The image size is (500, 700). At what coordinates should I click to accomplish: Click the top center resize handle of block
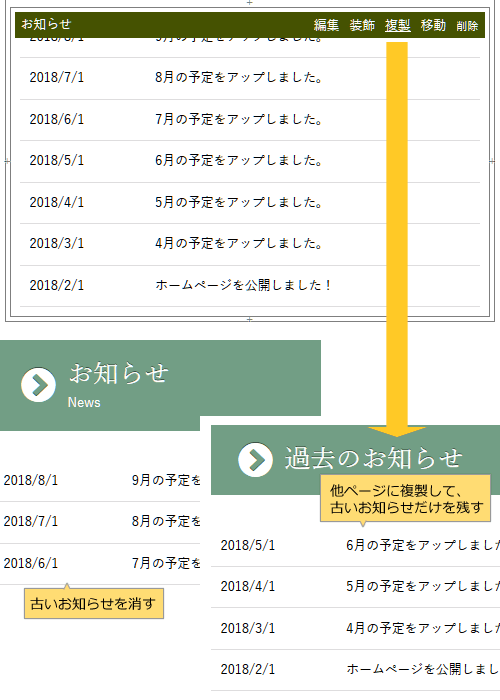click(250, 3)
